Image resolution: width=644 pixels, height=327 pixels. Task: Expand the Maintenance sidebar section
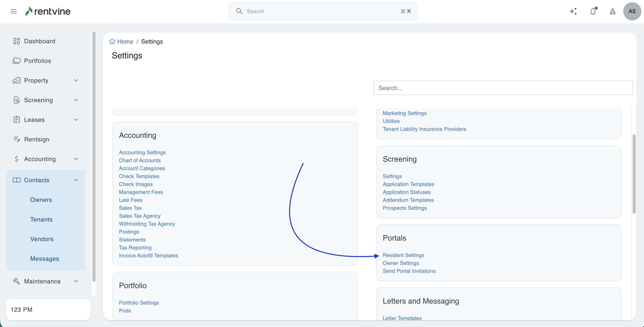76,281
